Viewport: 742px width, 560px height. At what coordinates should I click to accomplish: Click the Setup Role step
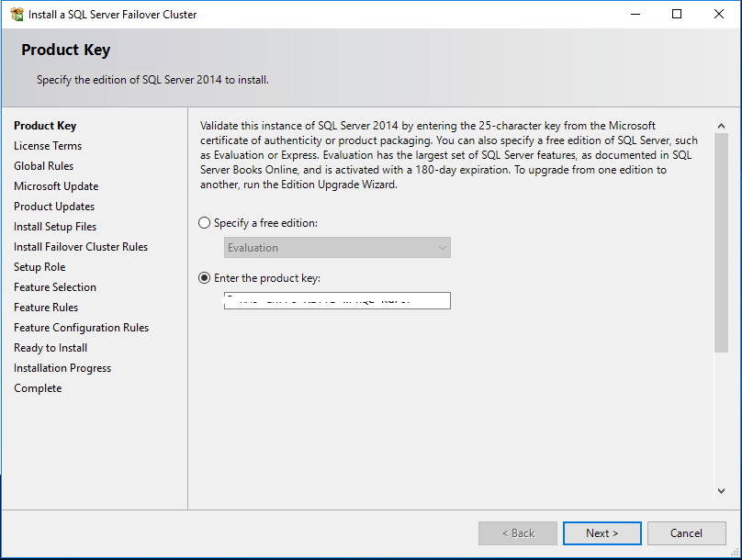point(39,267)
